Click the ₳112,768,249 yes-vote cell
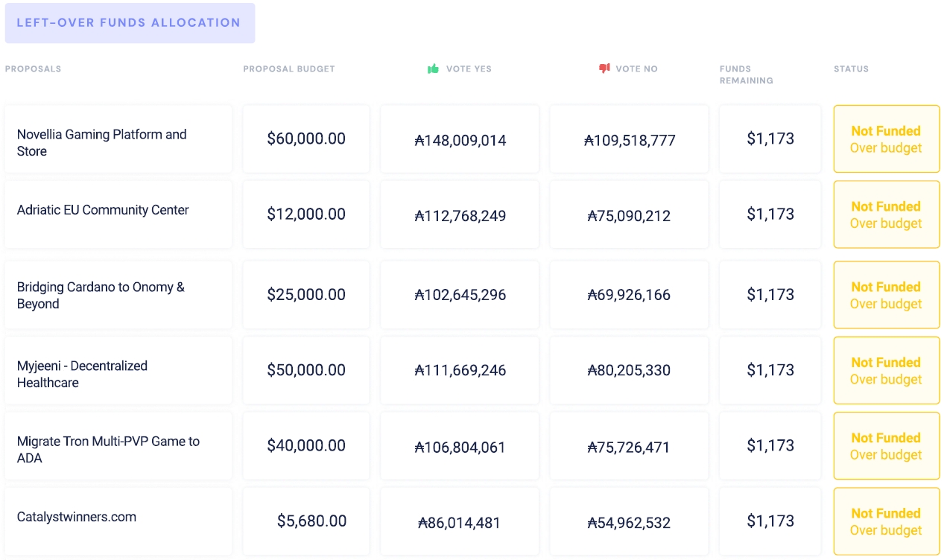 pos(460,216)
